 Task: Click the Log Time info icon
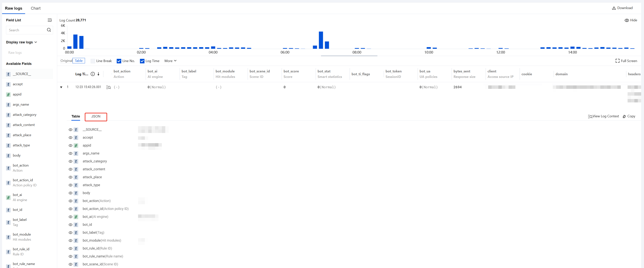[x=93, y=74]
